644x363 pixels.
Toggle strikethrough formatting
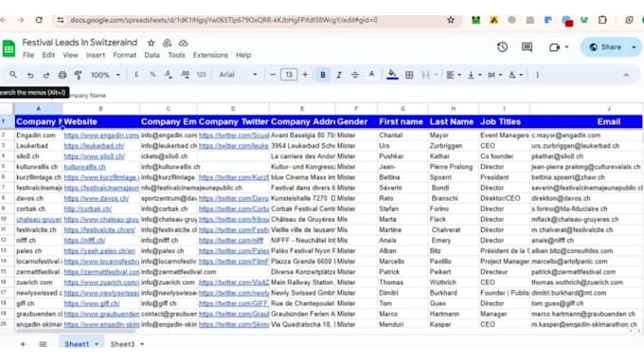click(355, 75)
